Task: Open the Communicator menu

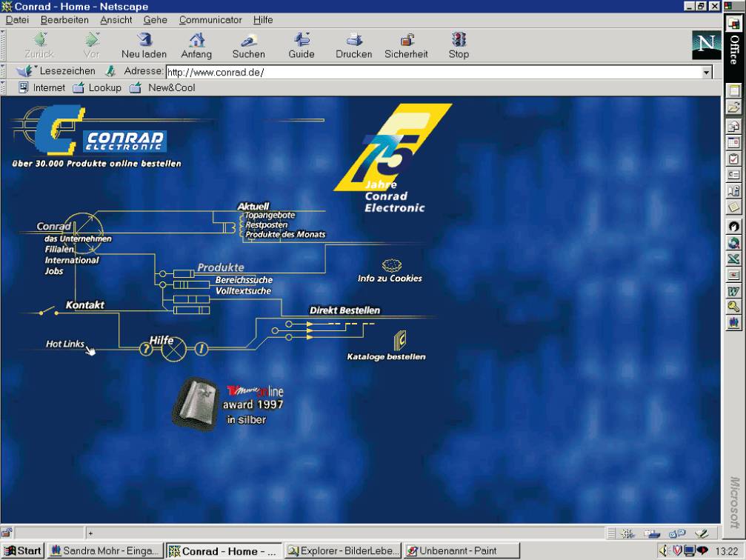Action: pyautogui.click(x=210, y=20)
